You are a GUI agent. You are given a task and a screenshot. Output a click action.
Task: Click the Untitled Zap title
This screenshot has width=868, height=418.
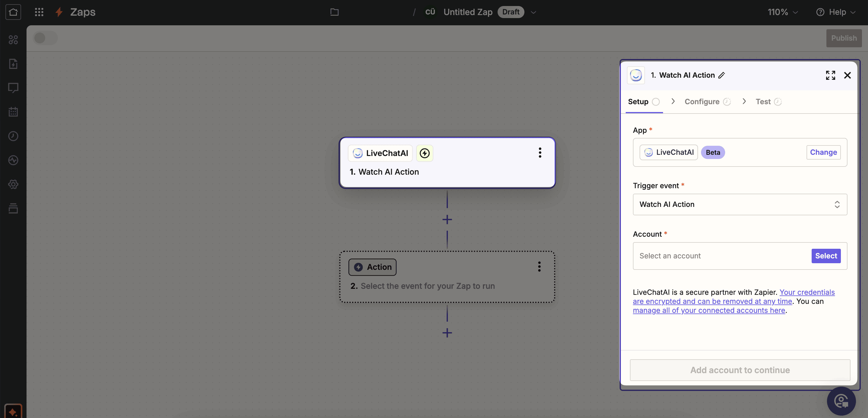(468, 12)
